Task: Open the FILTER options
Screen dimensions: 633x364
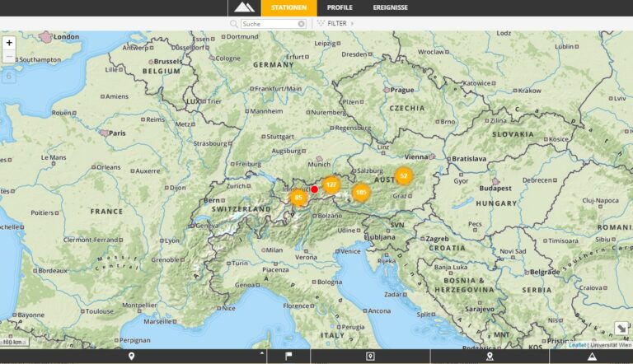Action: (337, 23)
